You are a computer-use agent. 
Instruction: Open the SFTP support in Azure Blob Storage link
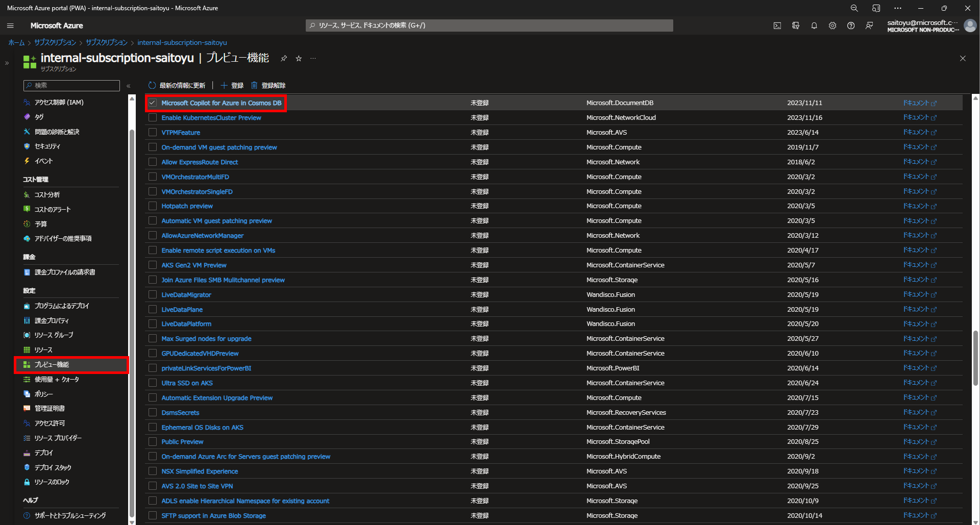click(x=213, y=516)
